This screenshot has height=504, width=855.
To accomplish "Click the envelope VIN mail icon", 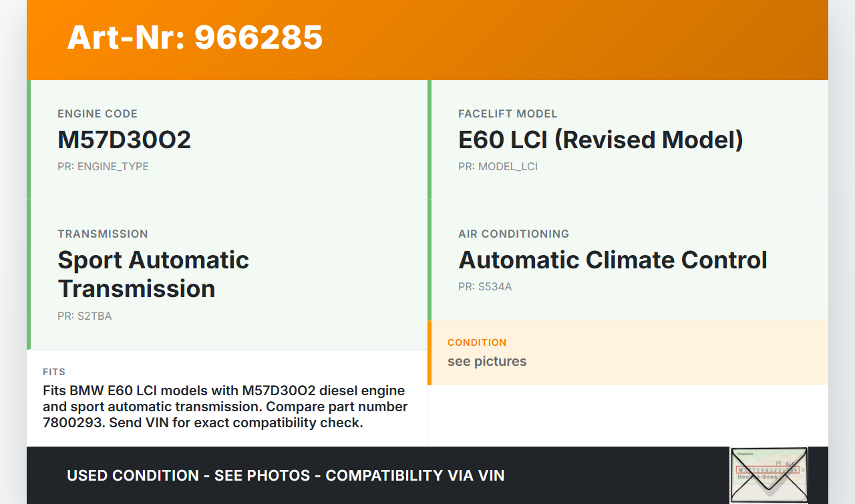I will pos(768,475).
